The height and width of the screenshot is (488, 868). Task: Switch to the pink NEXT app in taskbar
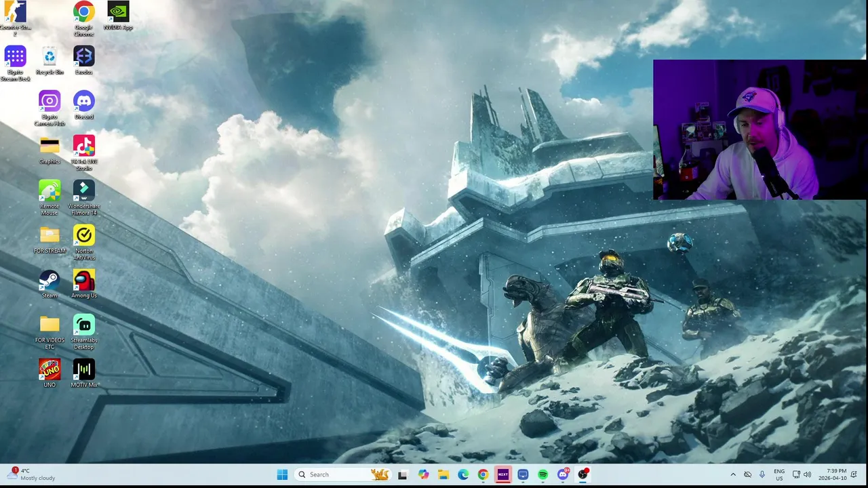[502, 474]
